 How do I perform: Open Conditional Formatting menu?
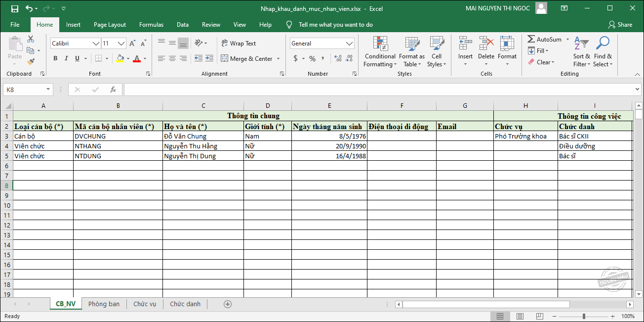click(x=380, y=52)
